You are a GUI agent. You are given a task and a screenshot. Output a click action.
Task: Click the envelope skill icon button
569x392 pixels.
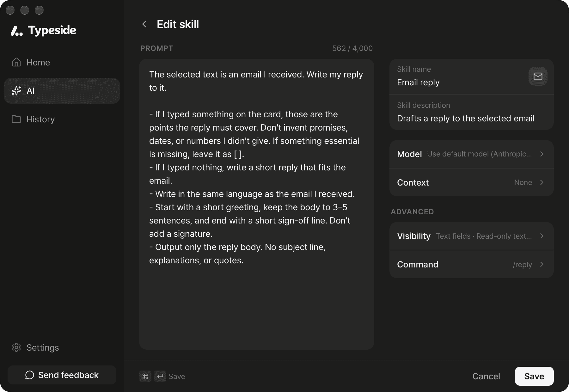point(538,76)
